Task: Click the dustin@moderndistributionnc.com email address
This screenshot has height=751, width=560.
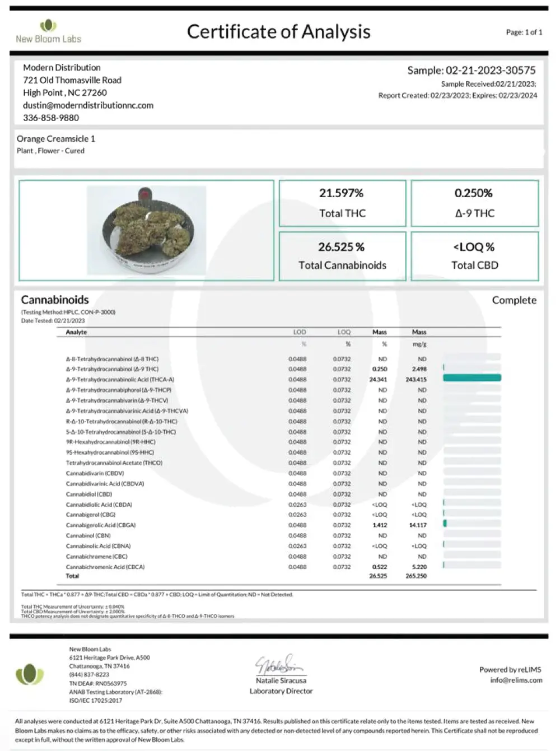Action: coord(88,105)
